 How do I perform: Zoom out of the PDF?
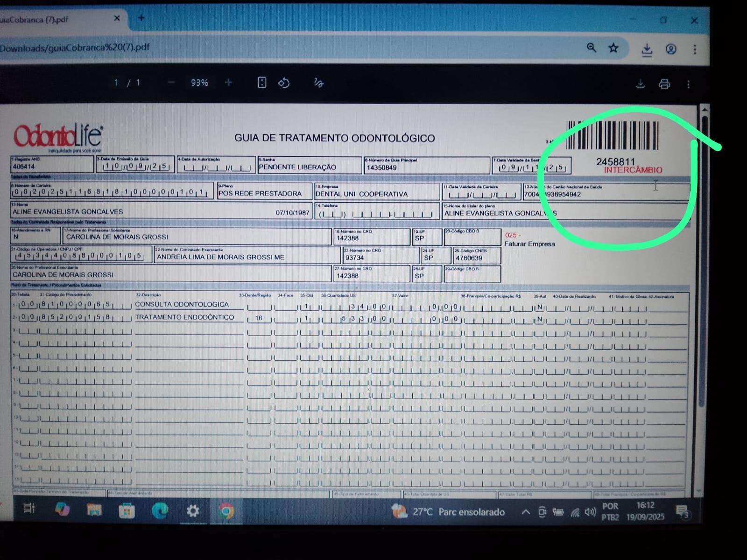pyautogui.click(x=171, y=83)
